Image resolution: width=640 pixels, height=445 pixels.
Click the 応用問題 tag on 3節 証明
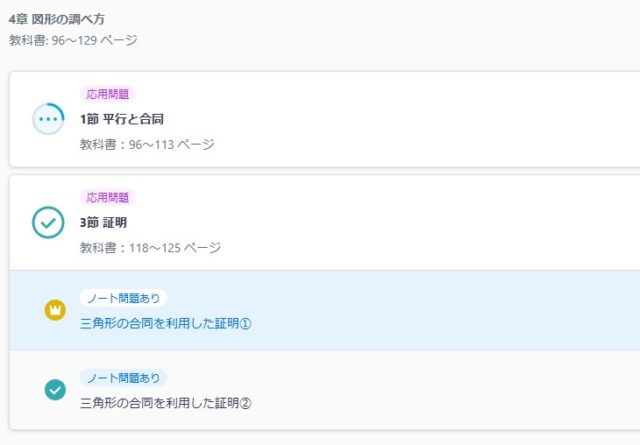point(108,197)
